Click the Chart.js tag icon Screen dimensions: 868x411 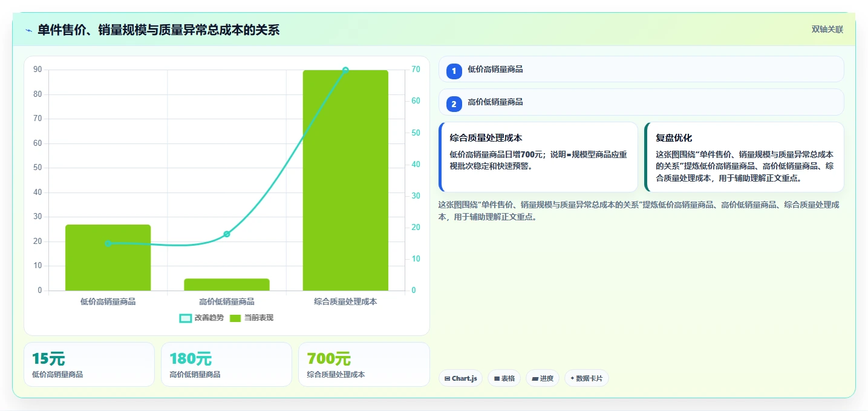(x=447, y=378)
